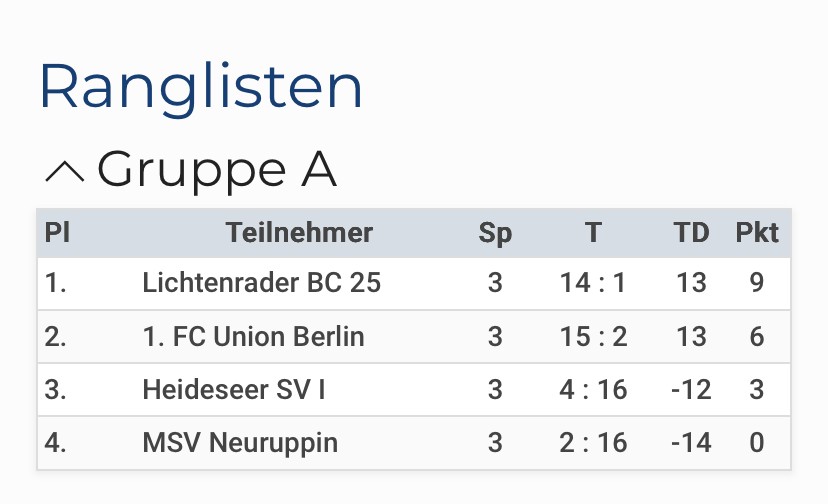Select the MSV Neuruppin entry

coord(240,442)
